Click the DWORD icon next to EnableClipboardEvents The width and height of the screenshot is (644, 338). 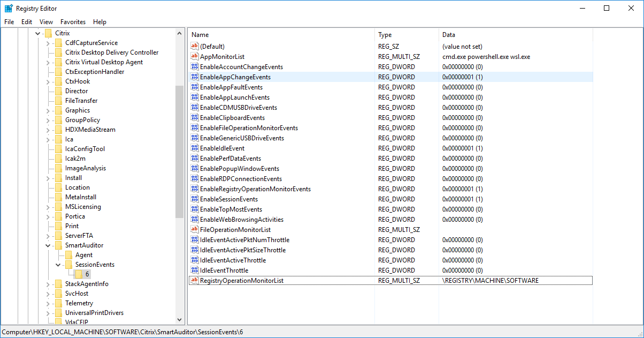coord(195,117)
